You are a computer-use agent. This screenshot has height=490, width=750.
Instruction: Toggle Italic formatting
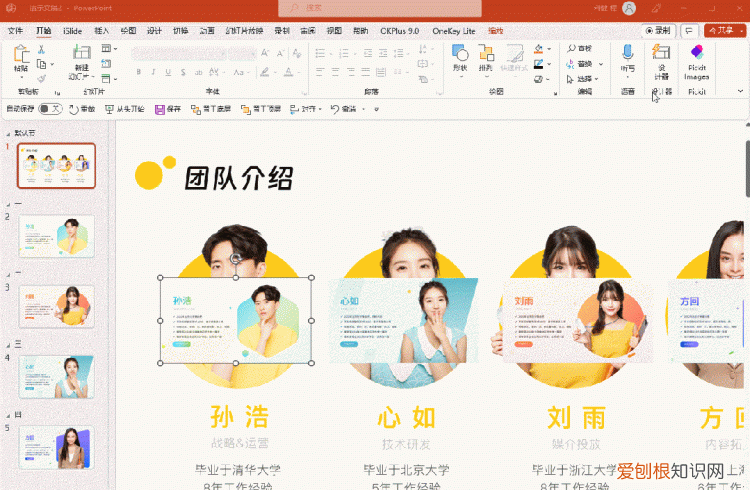(154, 72)
